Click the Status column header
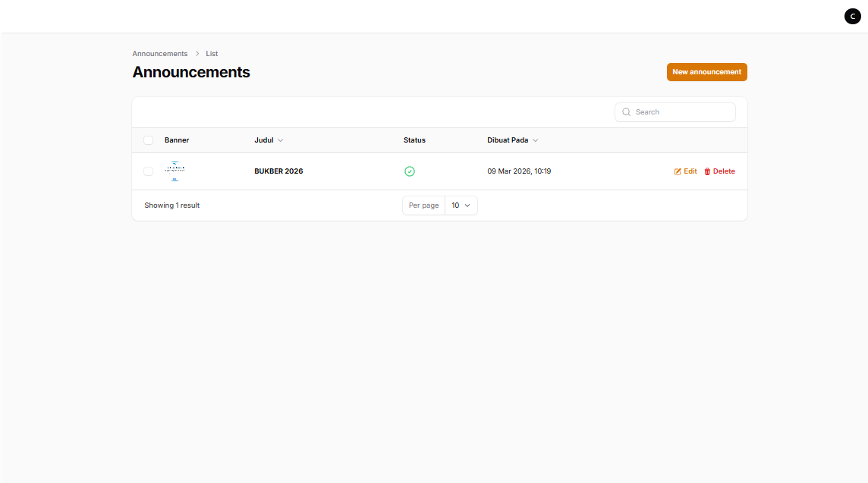Viewport: 868px width, 483px height. (414, 140)
